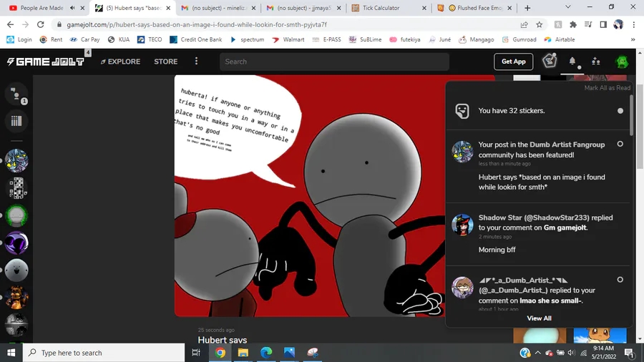Toggle read circle on _a_Dumb_Artist_ notification

click(620, 280)
